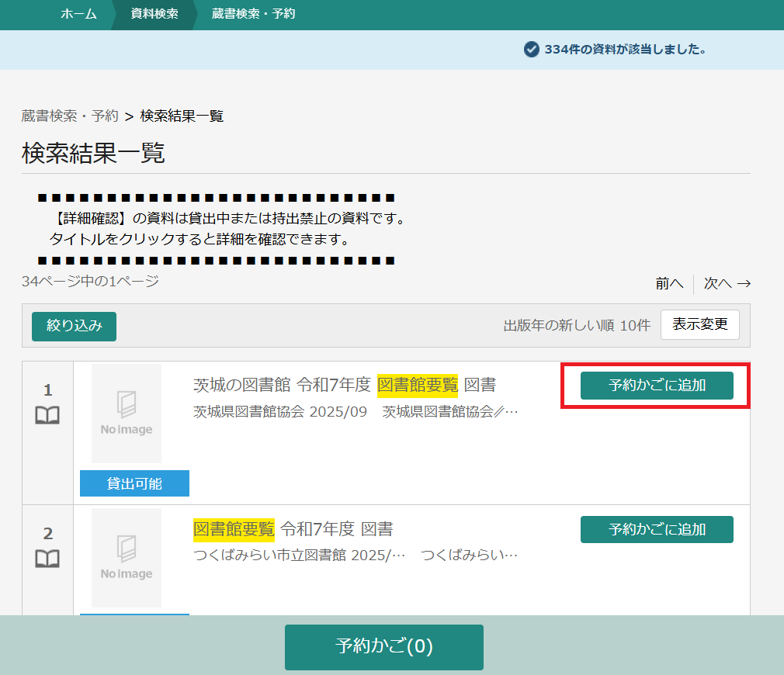Click the checkmark icon beside 334件 message

tap(532, 50)
